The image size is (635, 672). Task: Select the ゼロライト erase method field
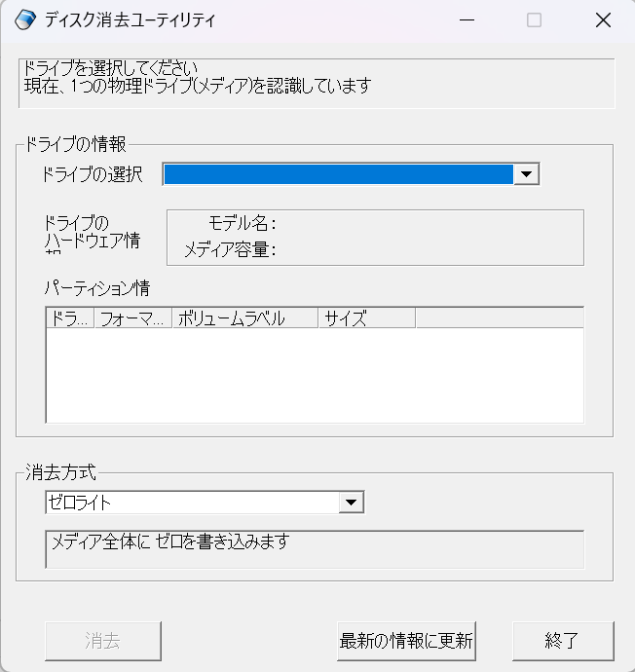[x=192, y=503]
